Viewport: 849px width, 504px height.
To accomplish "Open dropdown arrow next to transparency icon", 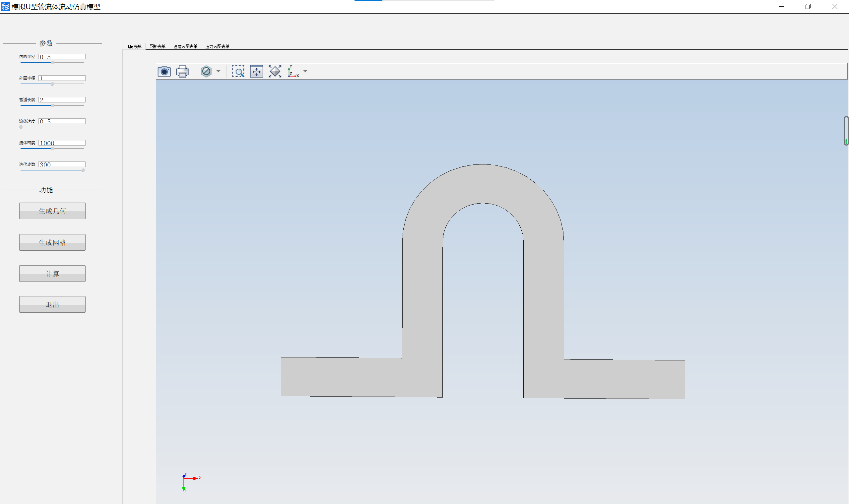I will point(218,71).
